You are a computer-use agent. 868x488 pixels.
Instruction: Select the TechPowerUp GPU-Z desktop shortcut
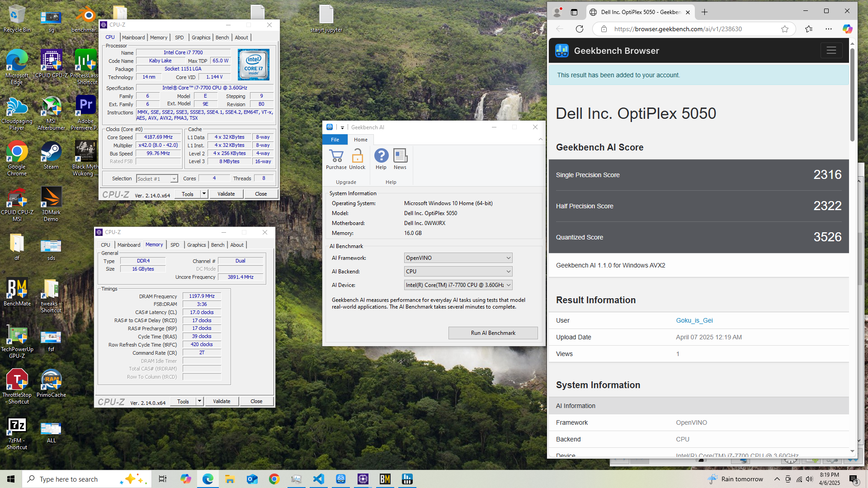pyautogui.click(x=17, y=342)
